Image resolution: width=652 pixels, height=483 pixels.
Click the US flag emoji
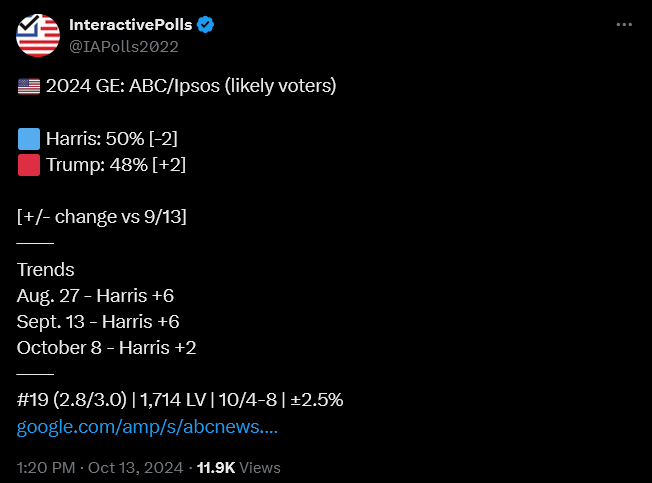29,86
